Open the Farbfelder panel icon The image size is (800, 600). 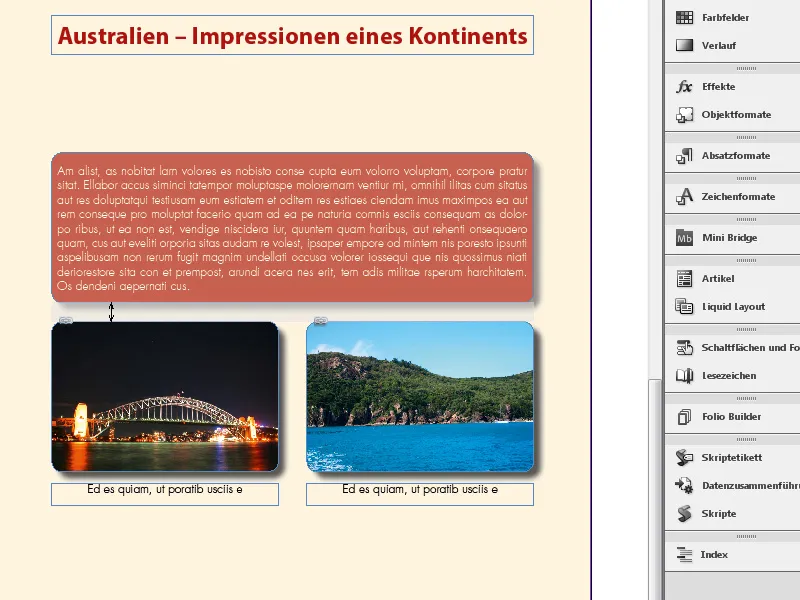point(684,17)
